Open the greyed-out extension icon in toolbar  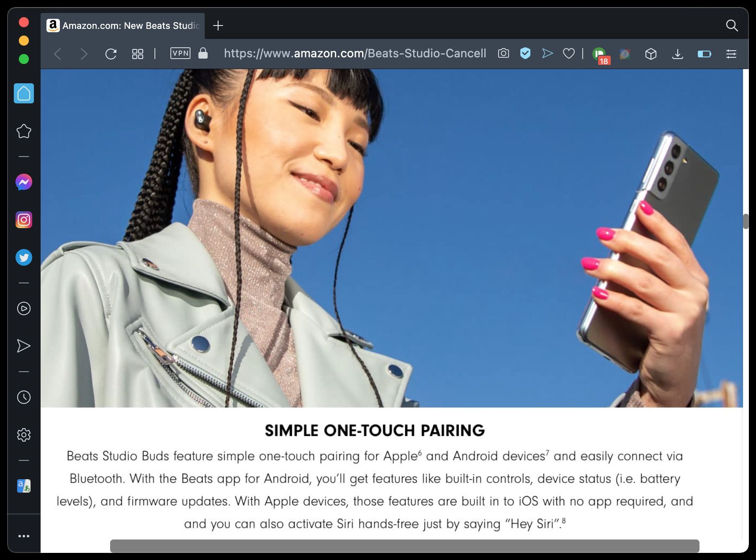coord(625,54)
